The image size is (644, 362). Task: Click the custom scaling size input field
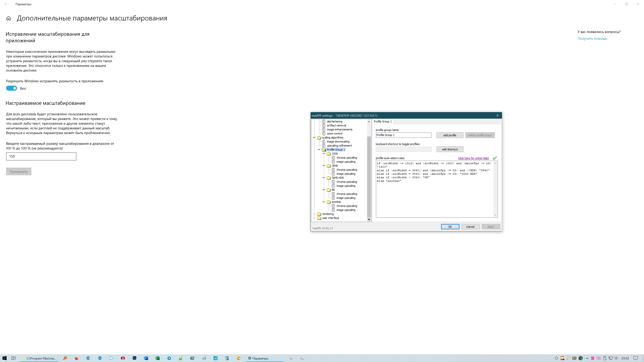pyautogui.click(x=41, y=156)
